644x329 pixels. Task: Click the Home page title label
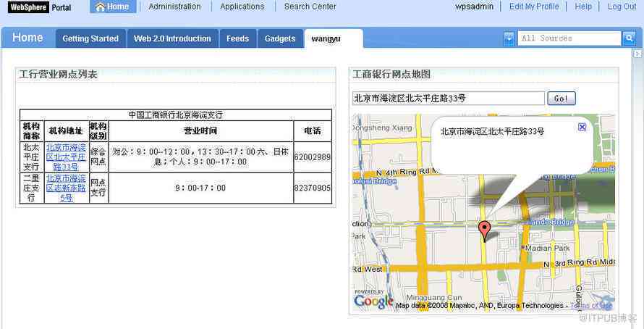click(27, 38)
